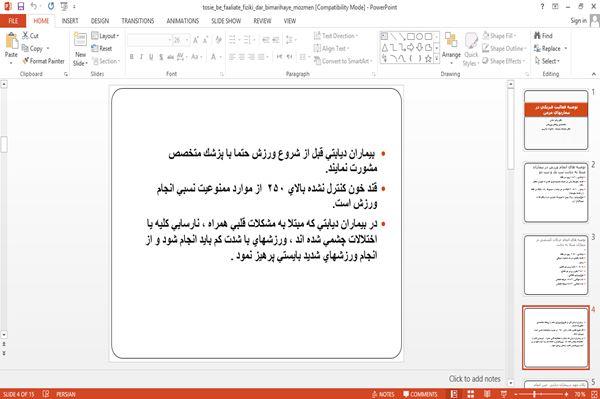Toggle Text Shadow formatting
This screenshot has height=399, width=600.
161,57
